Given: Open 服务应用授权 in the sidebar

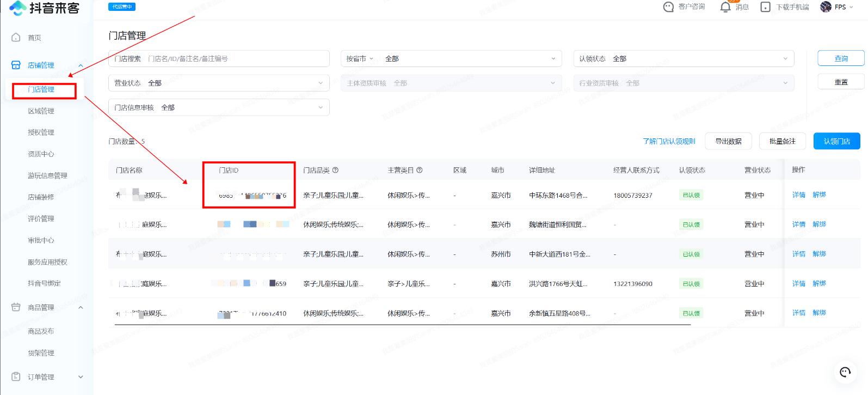Looking at the screenshot, I should pyautogui.click(x=48, y=262).
